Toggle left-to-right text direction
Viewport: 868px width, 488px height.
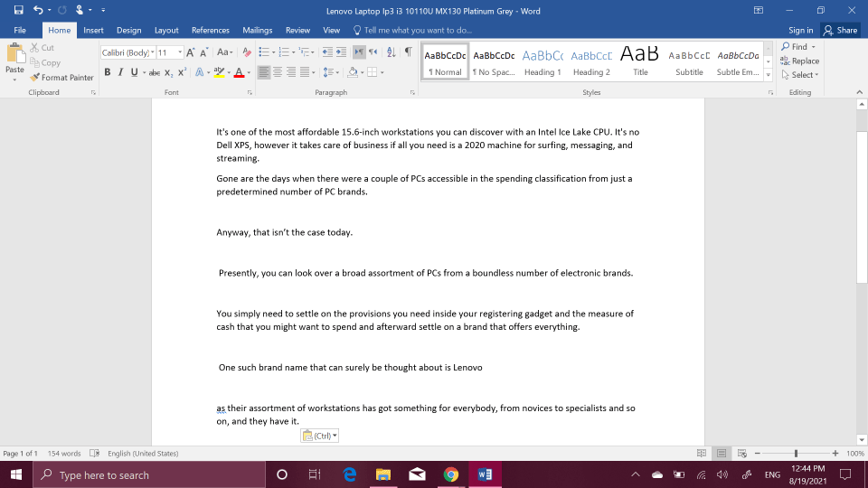pos(359,52)
